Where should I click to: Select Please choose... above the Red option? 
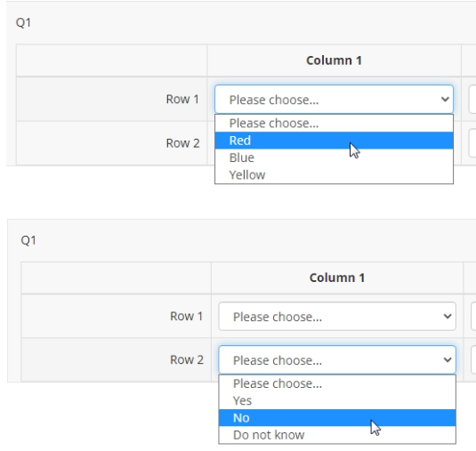tap(334, 124)
